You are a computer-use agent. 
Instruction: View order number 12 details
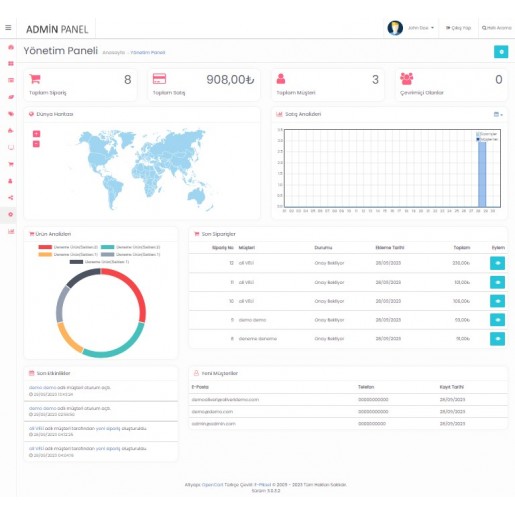click(497, 263)
